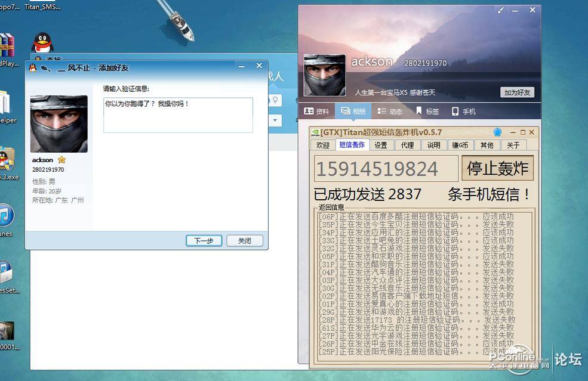Screen dimensions: 588x381
Task: Open the 关于 about tab
Action: (x=513, y=145)
